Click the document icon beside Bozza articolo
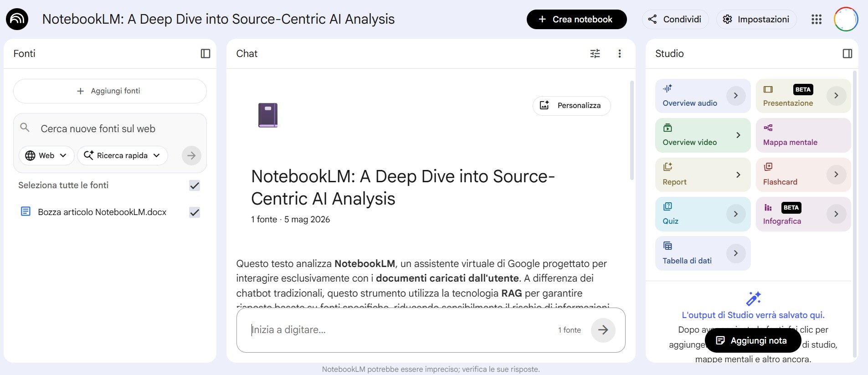Screen dimensions: 868x375 [x=26, y=211]
